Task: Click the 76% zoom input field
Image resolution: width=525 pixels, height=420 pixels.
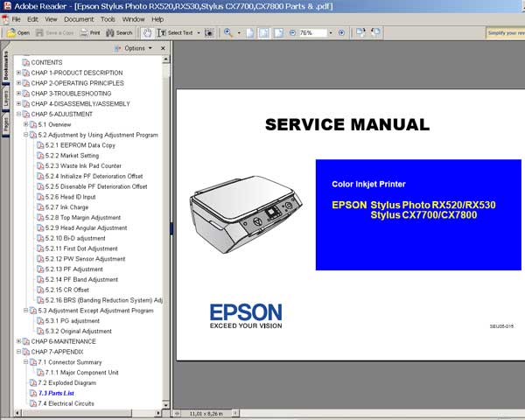Action: click(x=312, y=33)
